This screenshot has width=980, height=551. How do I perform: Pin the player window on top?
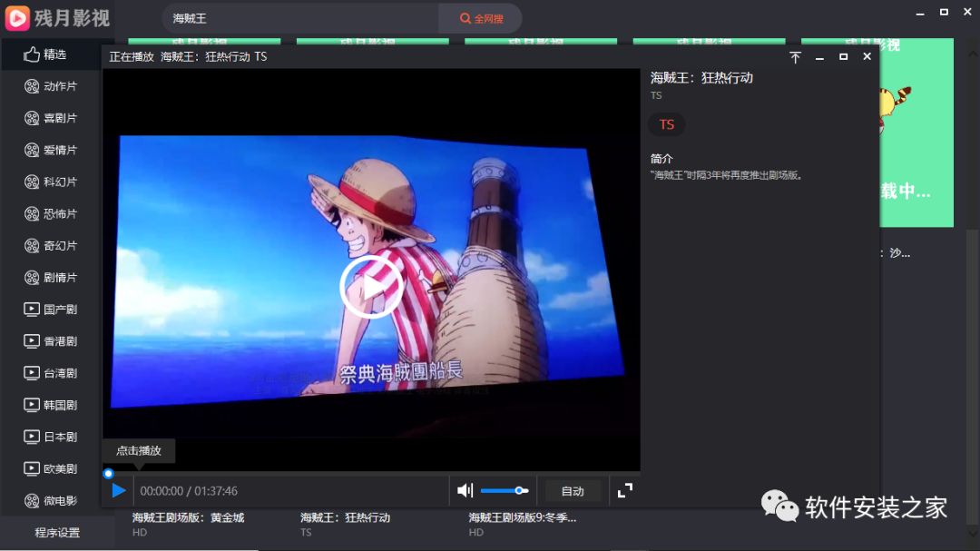tap(795, 57)
